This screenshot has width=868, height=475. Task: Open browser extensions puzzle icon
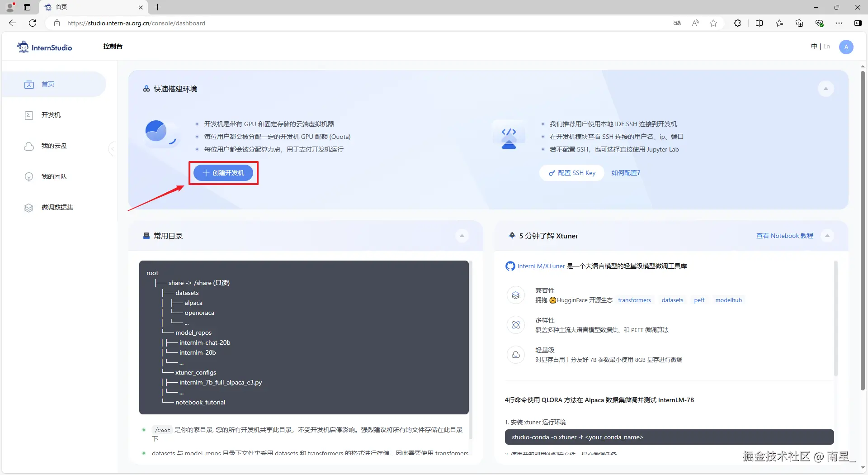[737, 23]
